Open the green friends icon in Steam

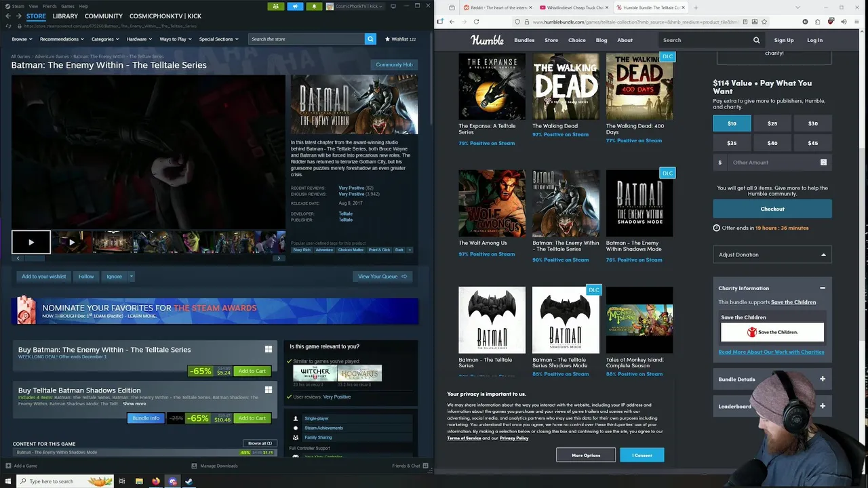[x=275, y=6]
